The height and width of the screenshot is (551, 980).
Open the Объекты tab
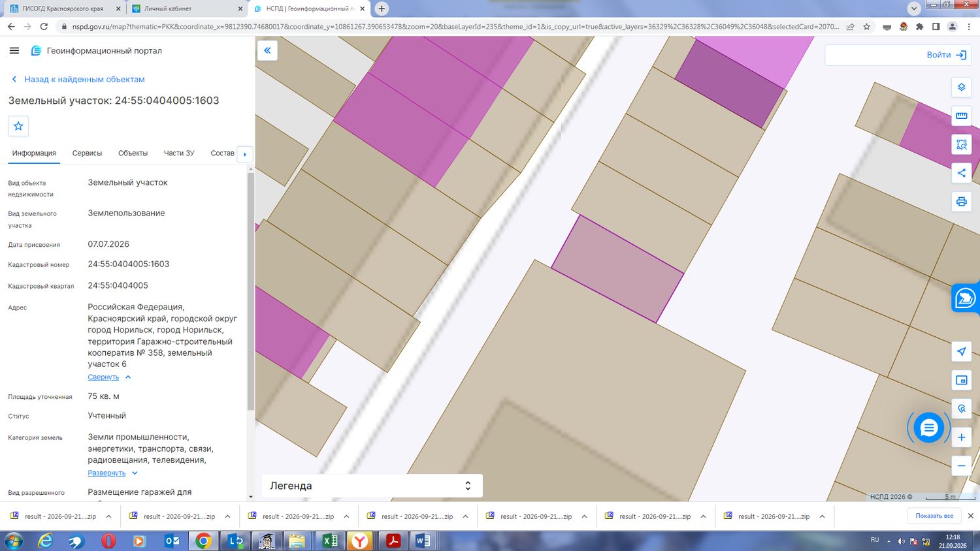pyautogui.click(x=133, y=153)
